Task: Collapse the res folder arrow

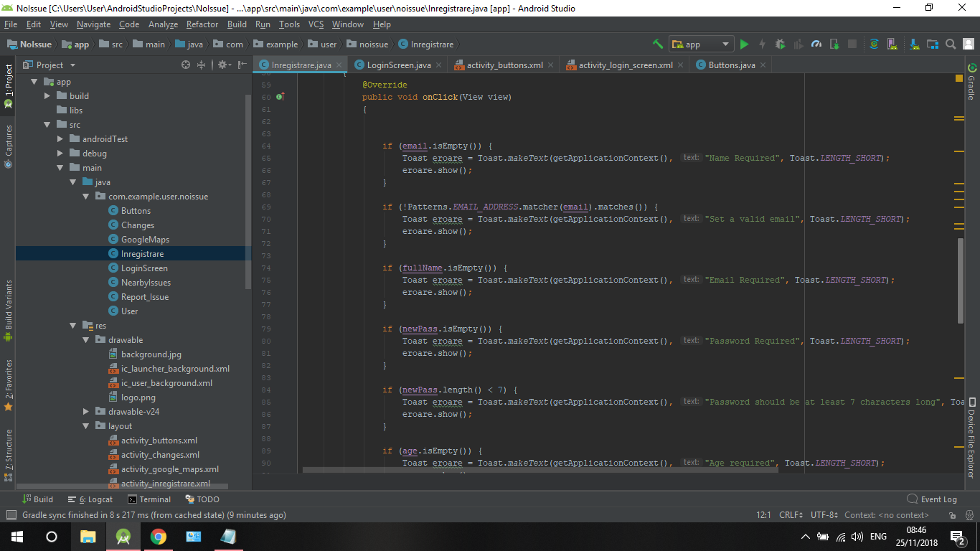Action: tap(73, 326)
